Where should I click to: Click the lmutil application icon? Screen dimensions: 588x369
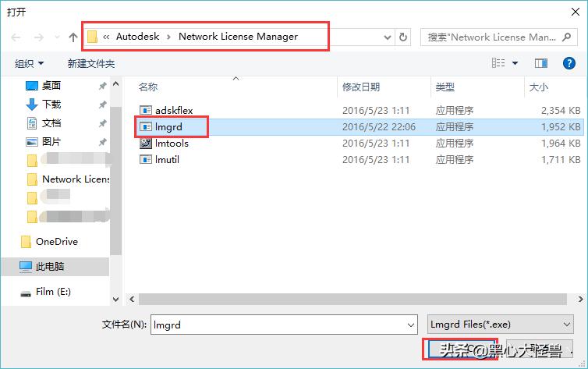pos(146,159)
